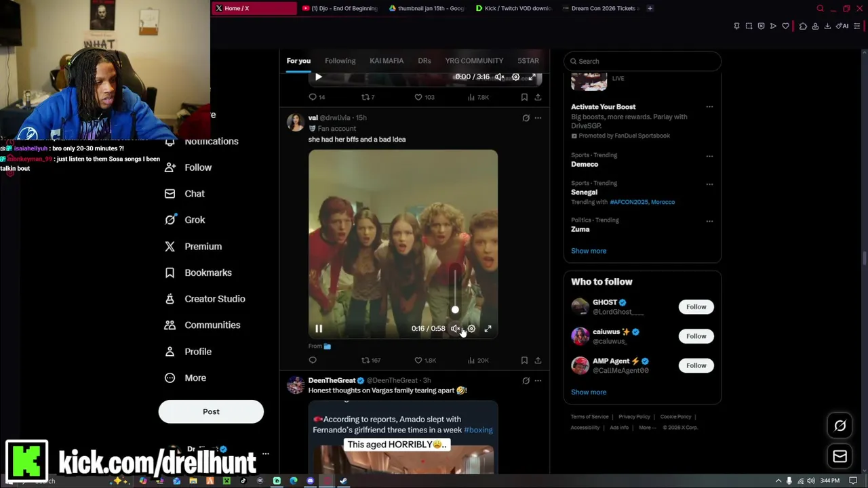Repost val's post showing 167 reposts
The image size is (868, 488).
pyautogui.click(x=371, y=361)
